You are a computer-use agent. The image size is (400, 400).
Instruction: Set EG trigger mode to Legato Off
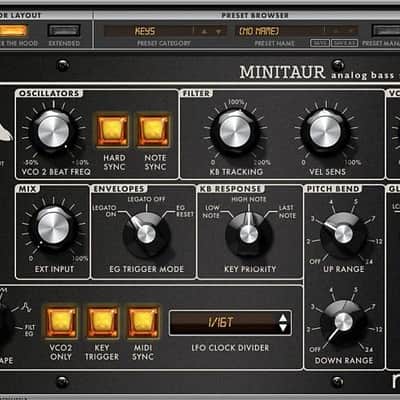146,199
